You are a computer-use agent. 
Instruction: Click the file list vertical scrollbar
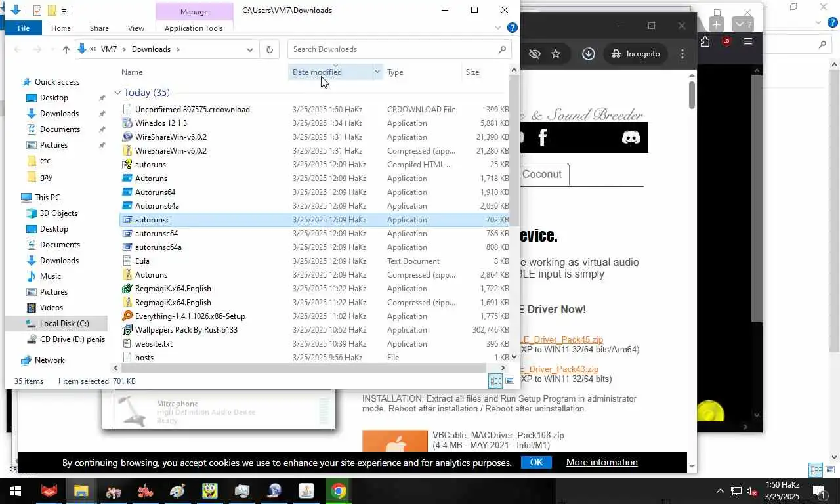coord(514,151)
